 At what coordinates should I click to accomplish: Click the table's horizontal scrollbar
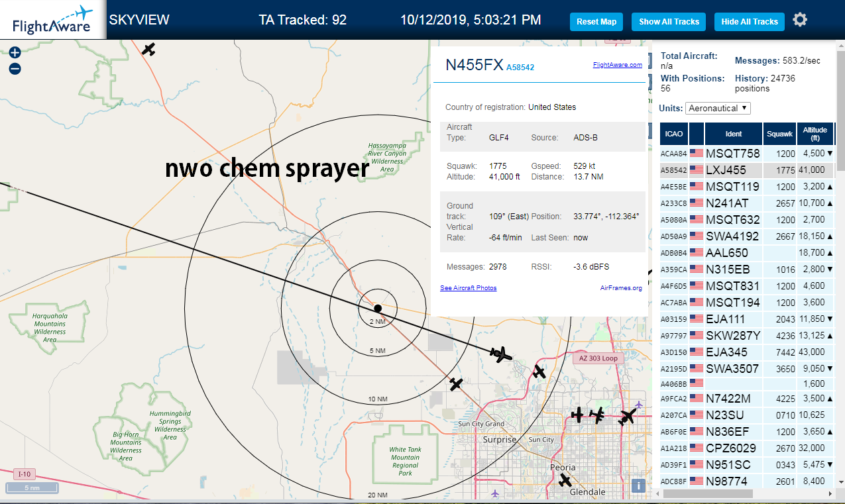click(x=708, y=493)
